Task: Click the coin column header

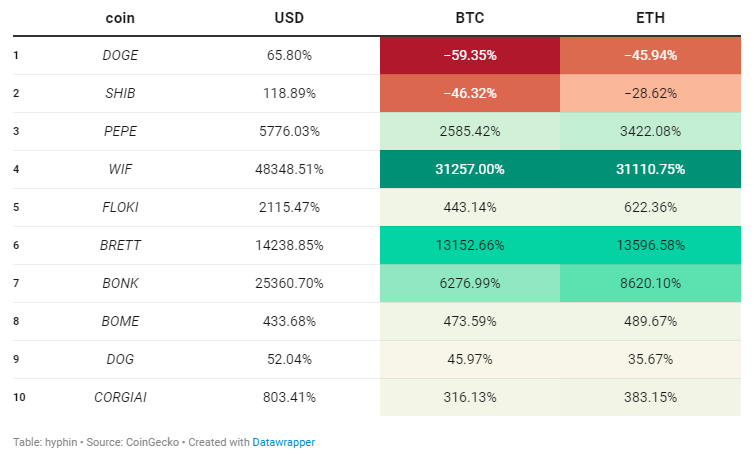Action: 121,18
